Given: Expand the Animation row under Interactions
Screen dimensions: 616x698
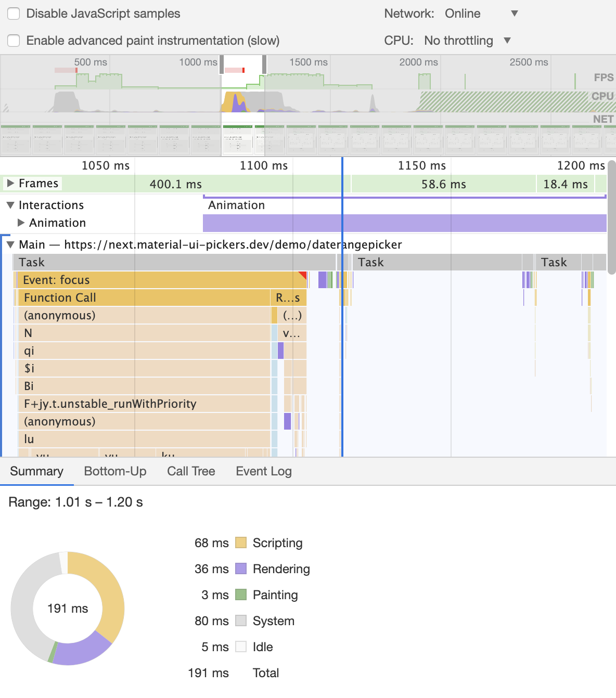Looking at the screenshot, I should pos(21,223).
